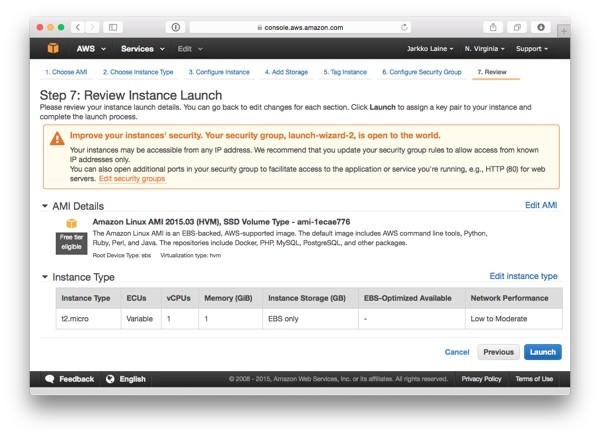The image size is (600, 438).
Task: Click the Root Device Type: ebs text
Action: pyautogui.click(x=122, y=255)
